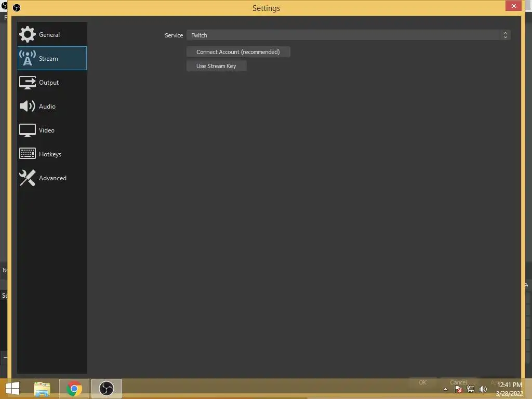This screenshot has height=399, width=532.
Task: Switch to the Audio settings category
Action: (x=52, y=106)
